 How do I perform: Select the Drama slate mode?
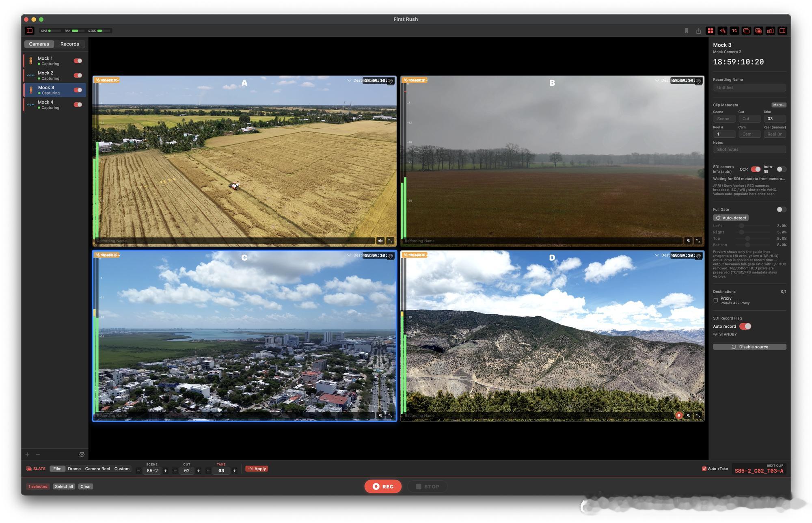[x=74, y=469]
